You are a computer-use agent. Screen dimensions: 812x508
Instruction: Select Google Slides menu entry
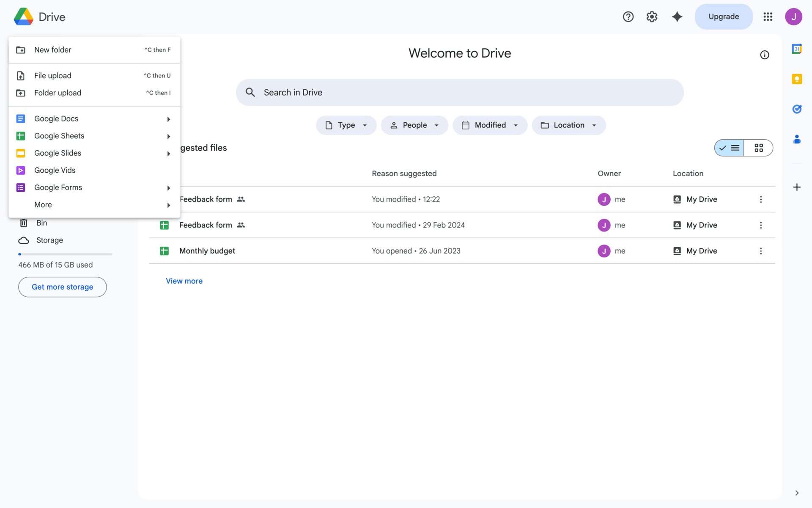(x=94, y=153)
